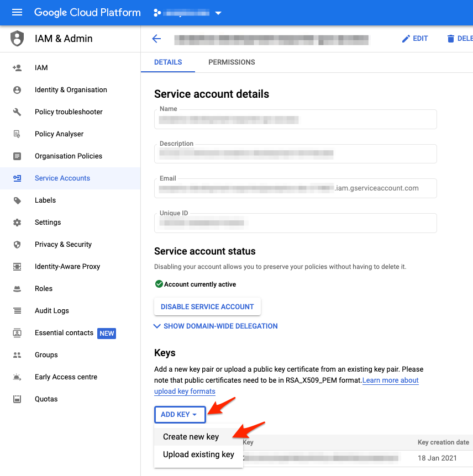The image size is (473, 476).
Task: Expand SHOW DOMAIN-WIDE DELEGATION
Action: (x=216, y=326)
